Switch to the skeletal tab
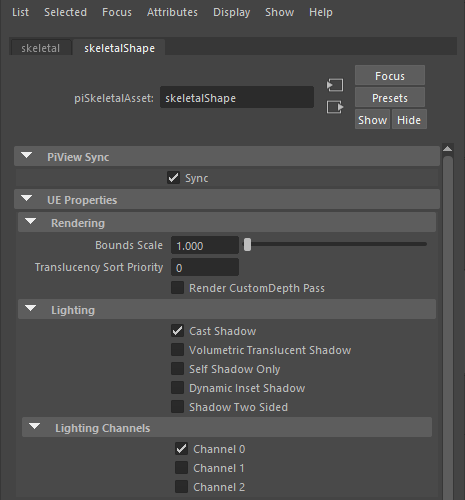Viewport: 465px width, 500px height. tap(41, 48)
